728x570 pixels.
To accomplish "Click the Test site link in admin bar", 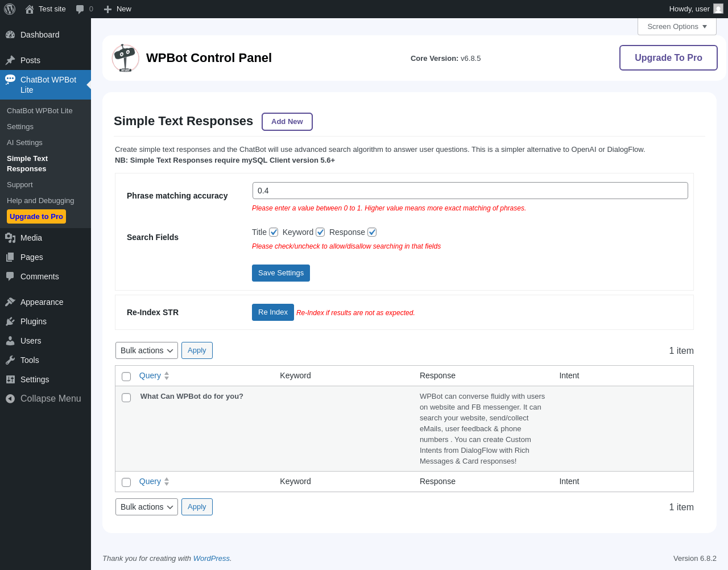I will coord(52,9).
